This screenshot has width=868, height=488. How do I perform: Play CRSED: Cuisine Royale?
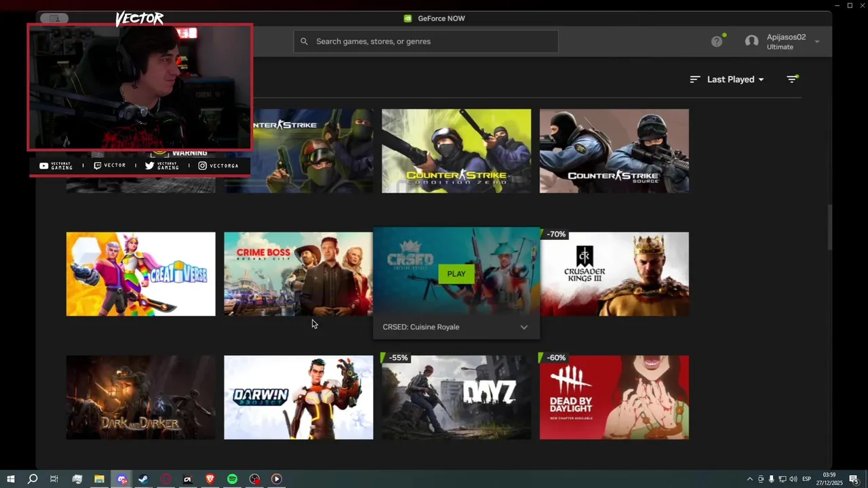456,274
